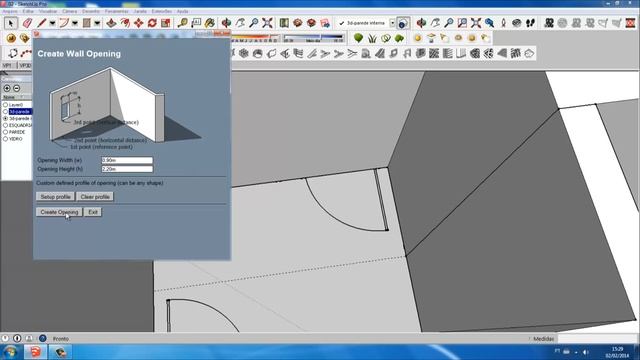Click the SketchUp taskbar button
The height and width of the screenshot is (360, 640).
[36, 352]
